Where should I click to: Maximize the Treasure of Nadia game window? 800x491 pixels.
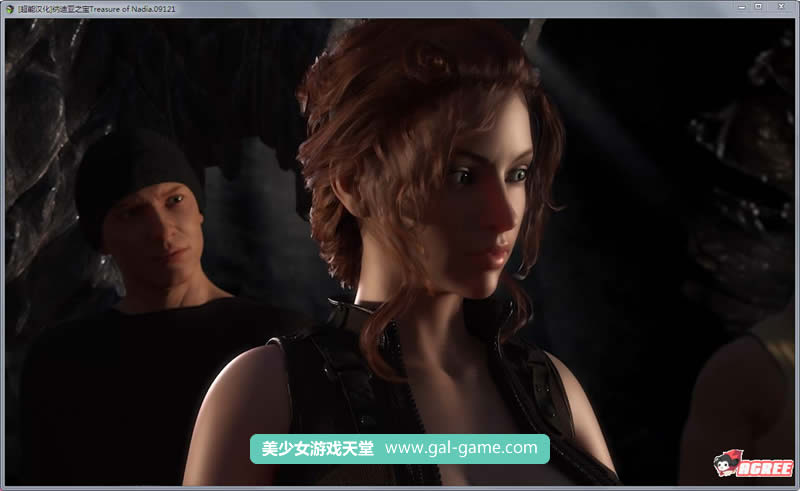click(759, 6)
